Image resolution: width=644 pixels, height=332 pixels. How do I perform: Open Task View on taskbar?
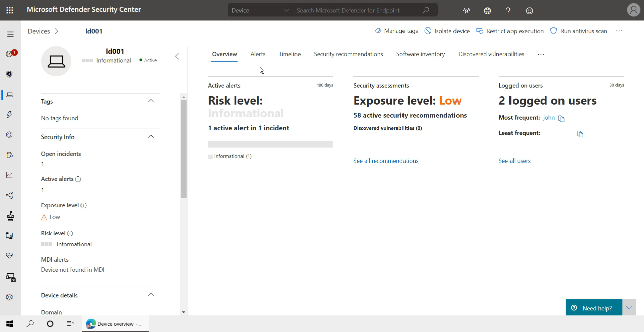(x=70, y=324)
